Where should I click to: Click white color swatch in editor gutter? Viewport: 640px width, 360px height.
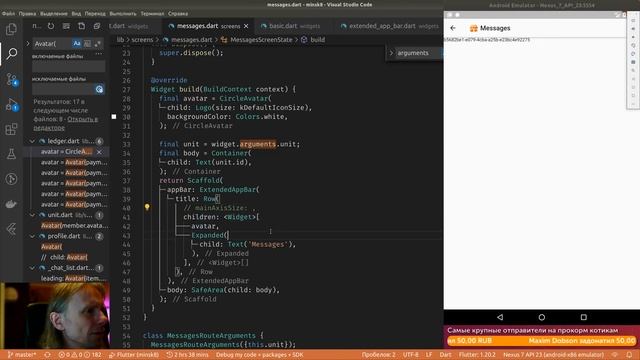click(x=114, y=117)
